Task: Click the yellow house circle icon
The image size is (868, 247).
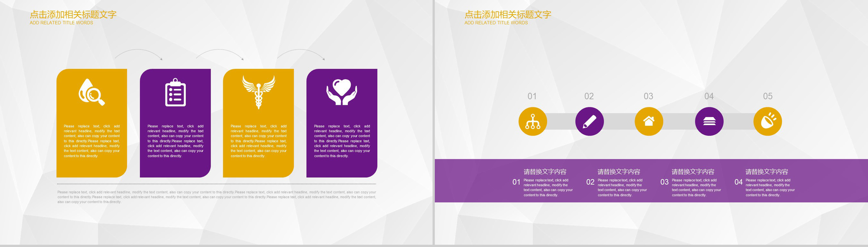Action: (648, 121)
